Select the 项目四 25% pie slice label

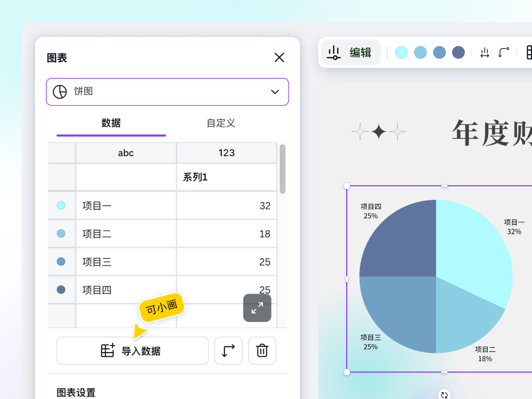[x=370, y=211]
